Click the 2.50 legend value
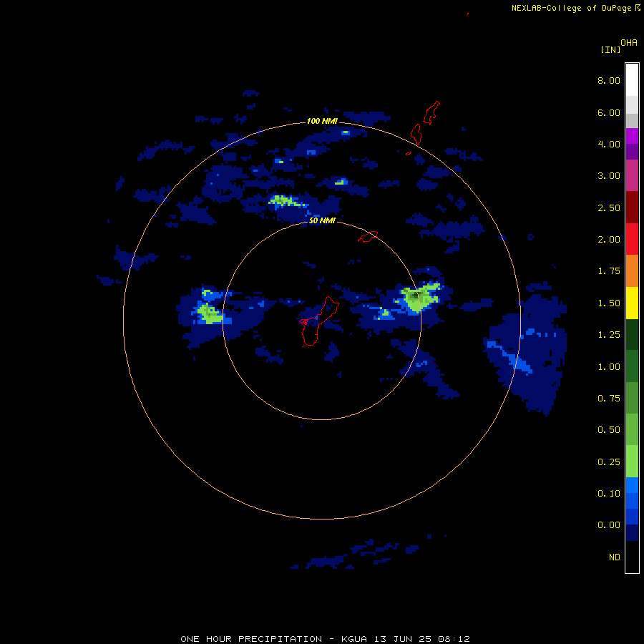This screenshot has width=644, height=644. tap(609, 208)
